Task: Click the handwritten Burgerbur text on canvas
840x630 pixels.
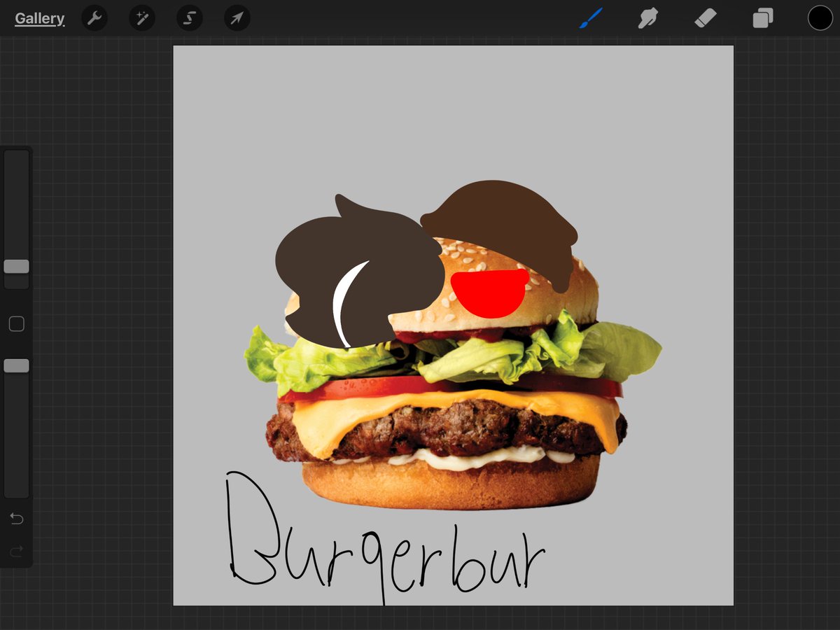Action: tap(385, 539)
